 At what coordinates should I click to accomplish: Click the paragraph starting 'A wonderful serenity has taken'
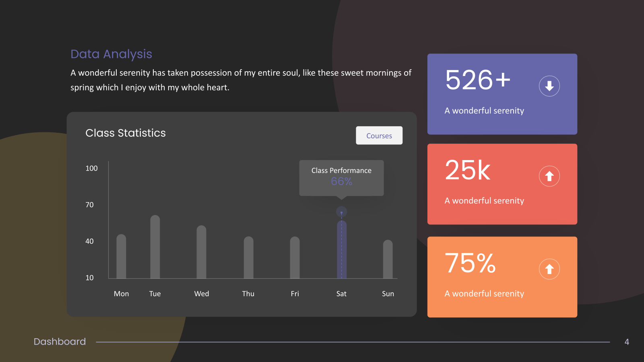[x=241, y=80]
